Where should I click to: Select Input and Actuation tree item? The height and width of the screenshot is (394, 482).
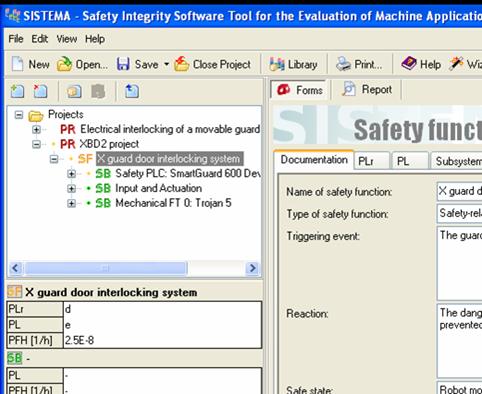click(x=158, y=188)
